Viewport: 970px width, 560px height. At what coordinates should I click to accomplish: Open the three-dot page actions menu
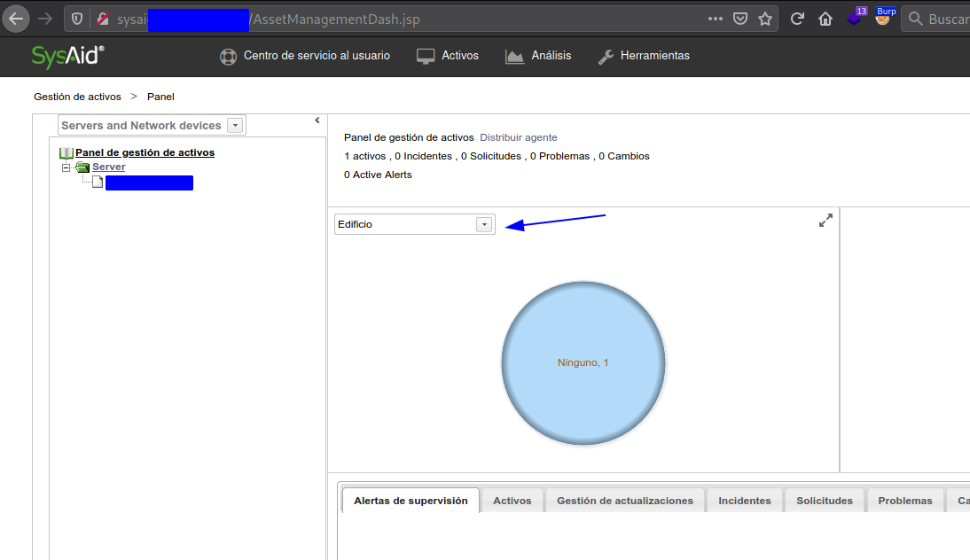[x=716, y=19]
